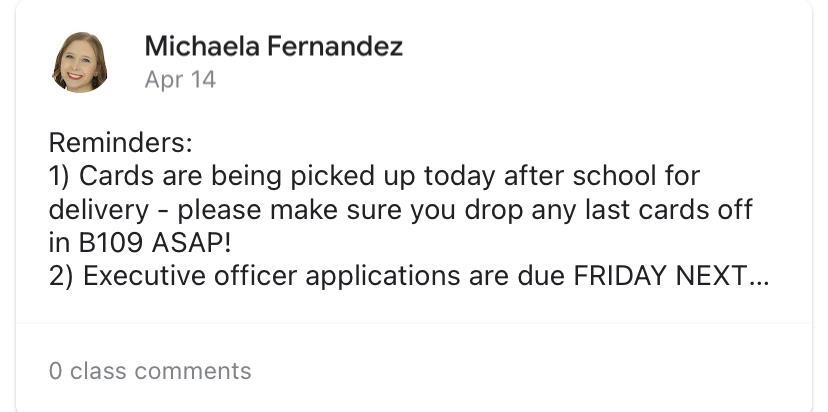The height and width of the screenshot is (412, 828).
Task: Click Michaela Fernandez's profile photo
Action: tap(80, 62)
